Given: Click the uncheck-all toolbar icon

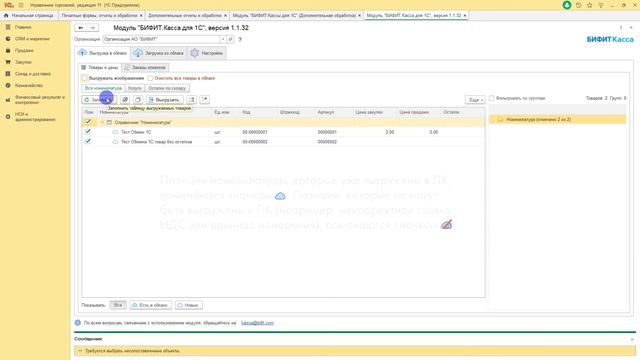Looking at the screenshot, I should point(138,100).
